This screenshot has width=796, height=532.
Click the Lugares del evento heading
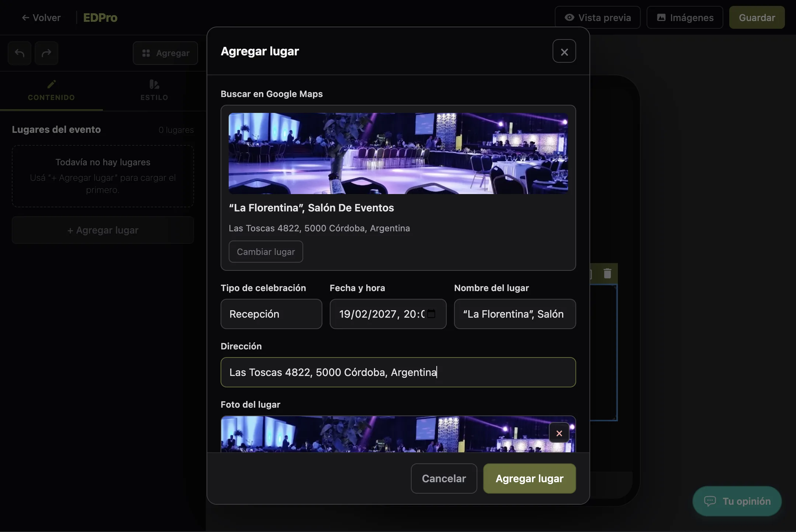56,129
